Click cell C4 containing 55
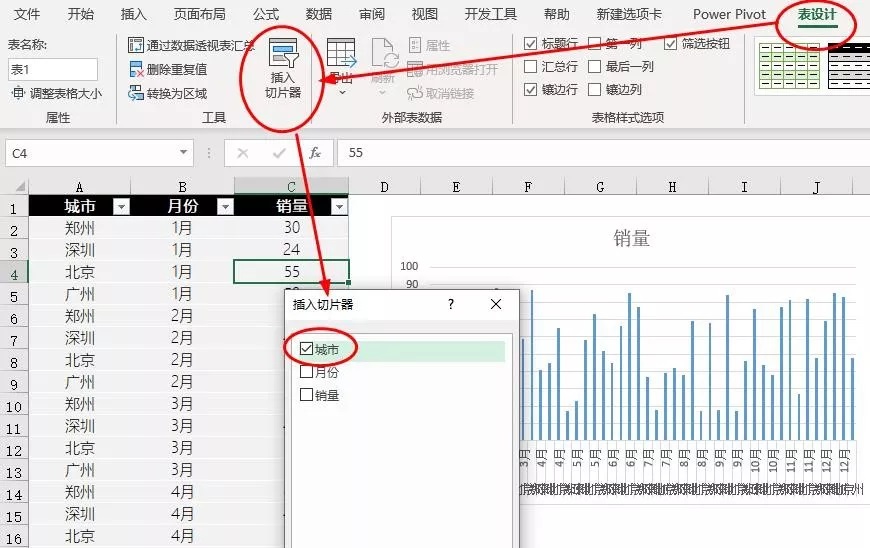Viewport: 870px width, 548px height. tap(292, 271)
